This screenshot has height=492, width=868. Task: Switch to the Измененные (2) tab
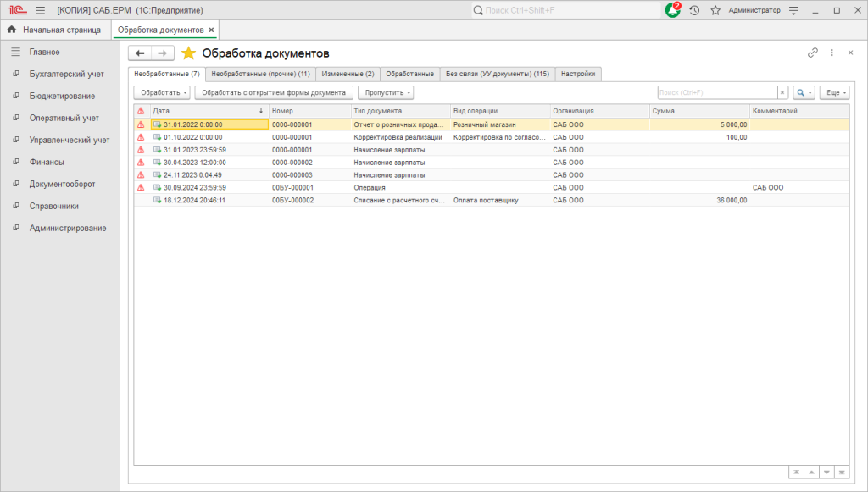pos(348,74)
